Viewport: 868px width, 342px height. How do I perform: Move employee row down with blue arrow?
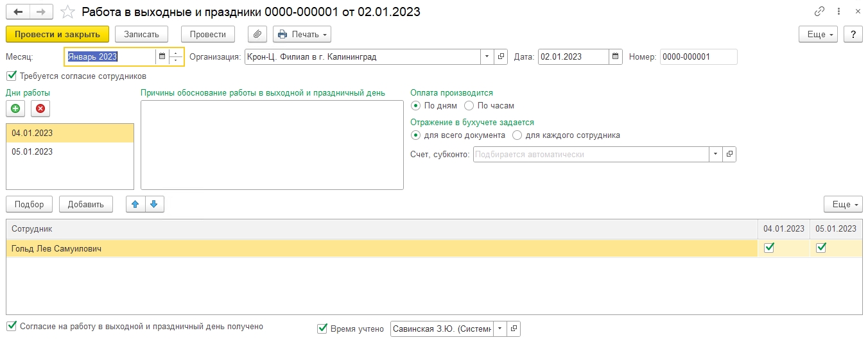point(154,204)
